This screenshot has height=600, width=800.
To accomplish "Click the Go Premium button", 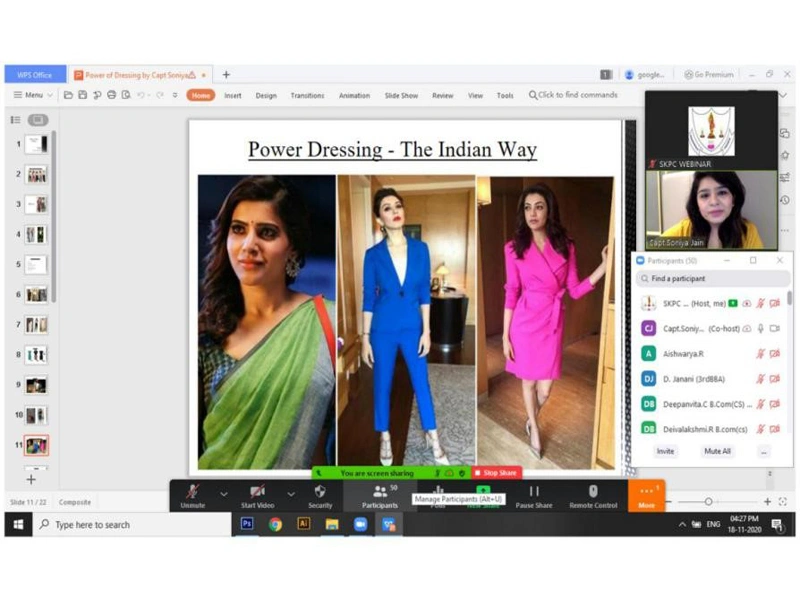I will point(708,75).
